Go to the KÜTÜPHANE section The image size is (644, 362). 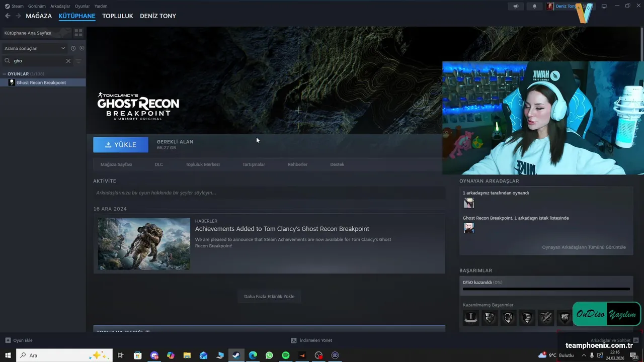(77, 16)
